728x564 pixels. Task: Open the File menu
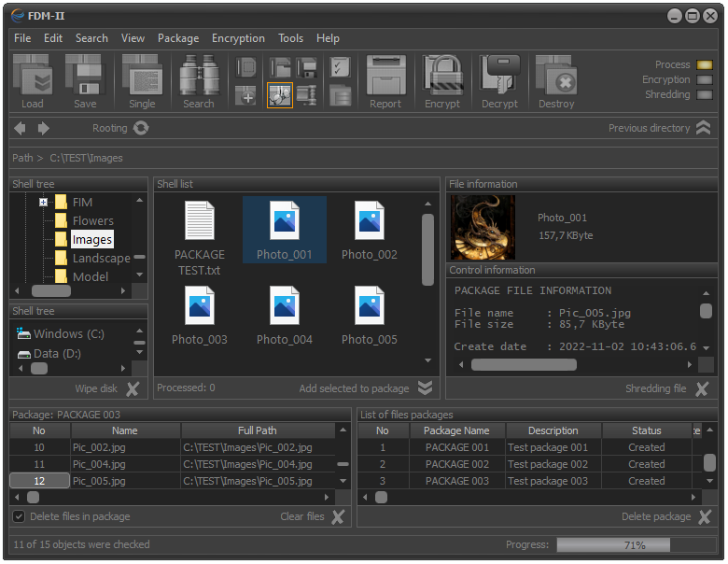(x=22, y=38)
